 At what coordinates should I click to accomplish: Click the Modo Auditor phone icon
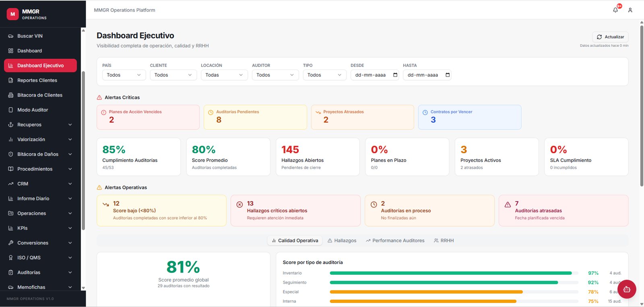tap(11, 110)
